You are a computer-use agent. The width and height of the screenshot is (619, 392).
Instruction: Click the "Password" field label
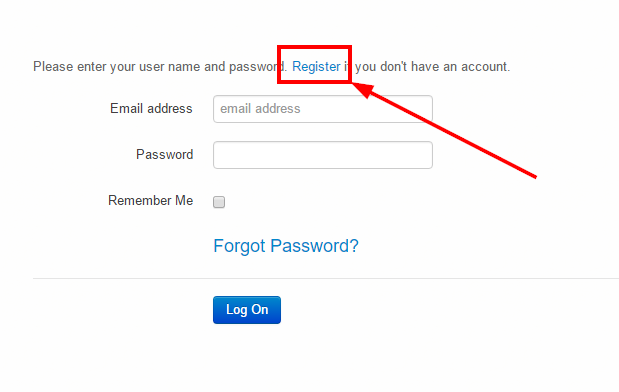[165, 154]
